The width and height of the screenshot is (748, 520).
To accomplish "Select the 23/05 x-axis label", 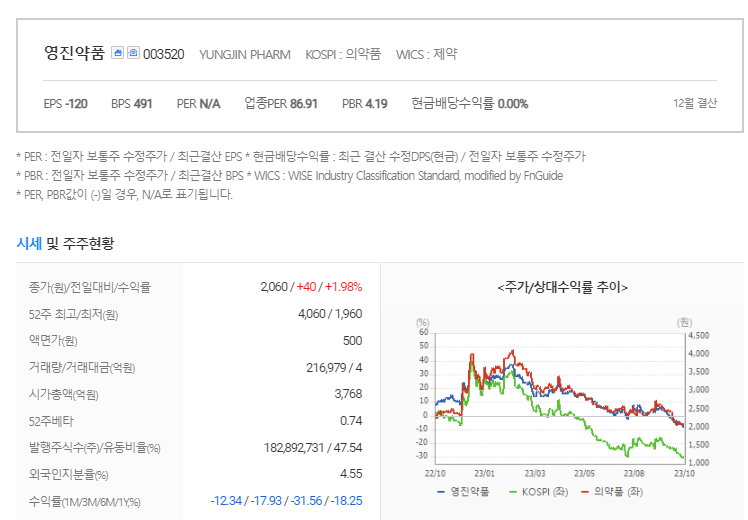I will tap(584, 473).
